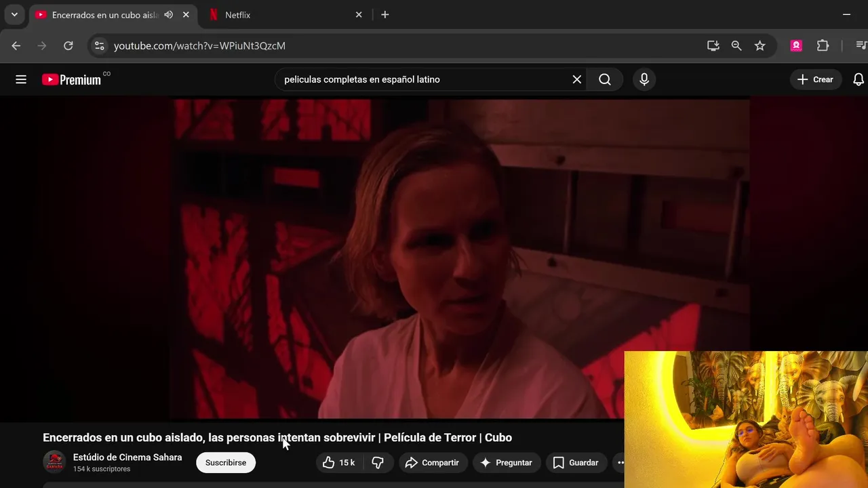Close the YouTube tab
The width and height of the screenshot is (868, 488).
[186, 15]
